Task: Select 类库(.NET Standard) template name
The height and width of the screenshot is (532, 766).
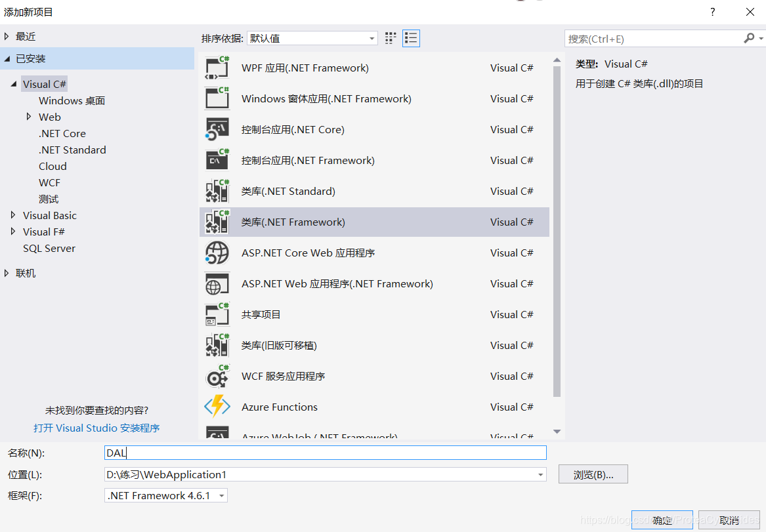Action: (288, 191)
